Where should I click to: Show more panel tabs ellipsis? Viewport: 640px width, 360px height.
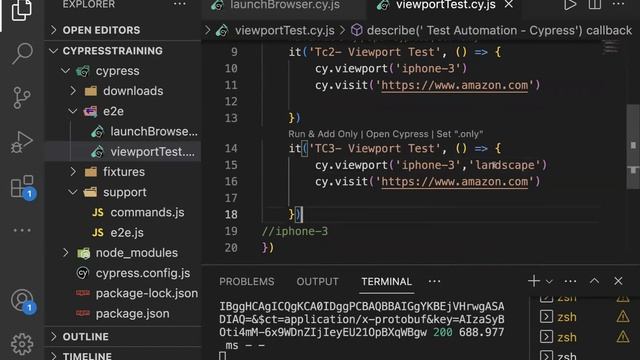434,281
